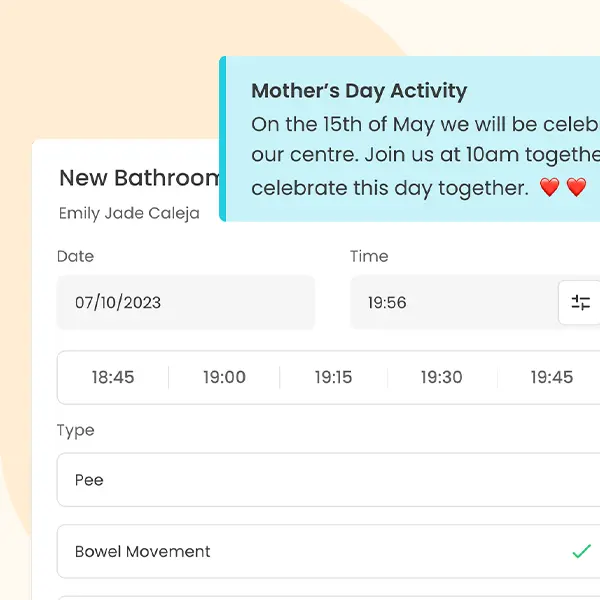Click the first red heart emoji

coord(549,187)
